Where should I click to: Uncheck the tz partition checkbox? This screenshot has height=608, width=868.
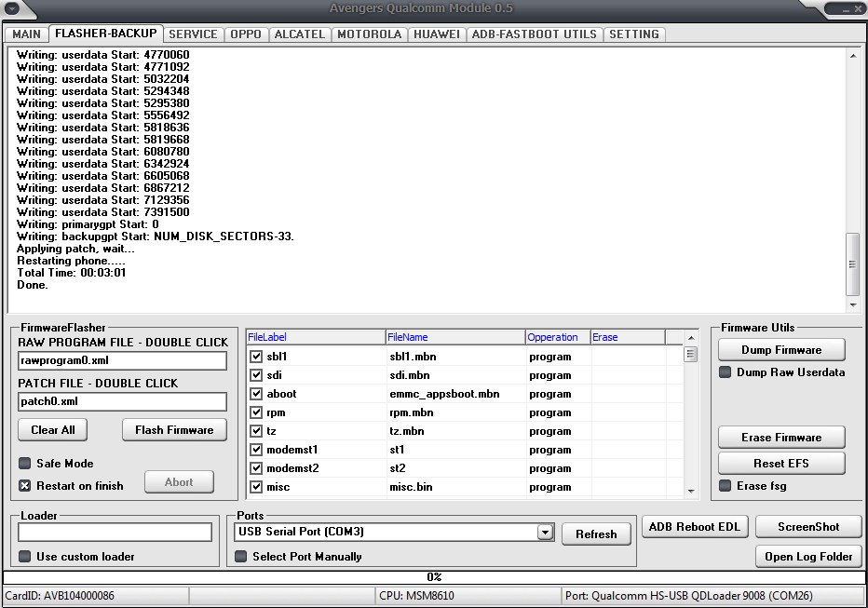pyautogui.click(x=256, y=431)
